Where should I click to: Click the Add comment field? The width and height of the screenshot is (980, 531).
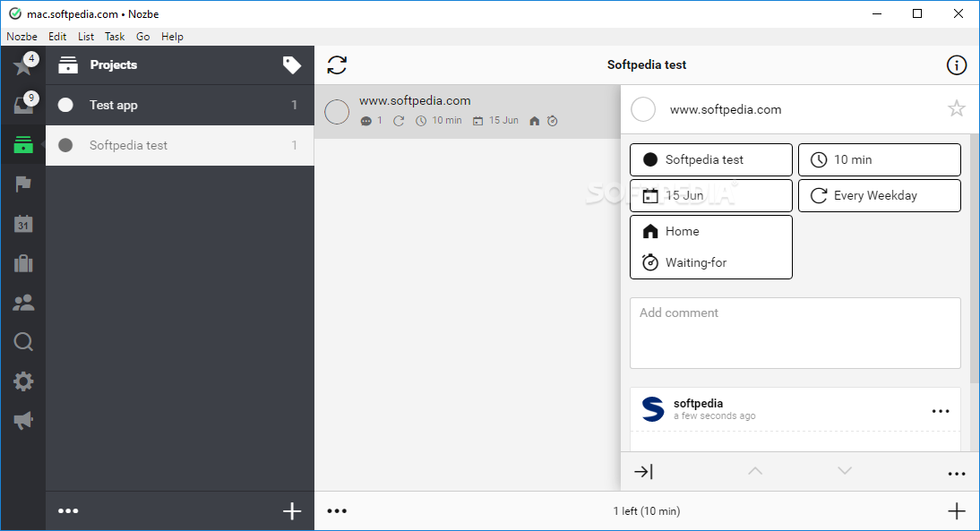[x=795, y=333]
